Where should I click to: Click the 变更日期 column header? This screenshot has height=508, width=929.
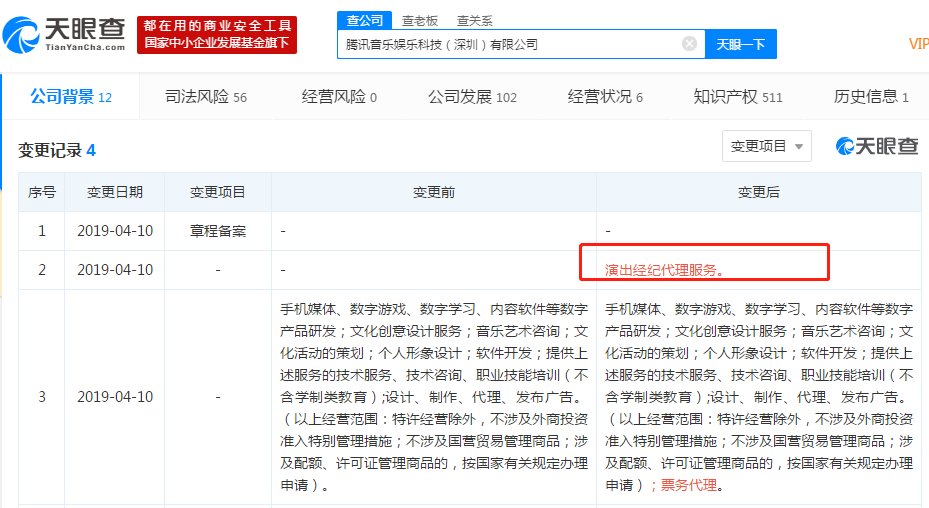click(115, 192)
